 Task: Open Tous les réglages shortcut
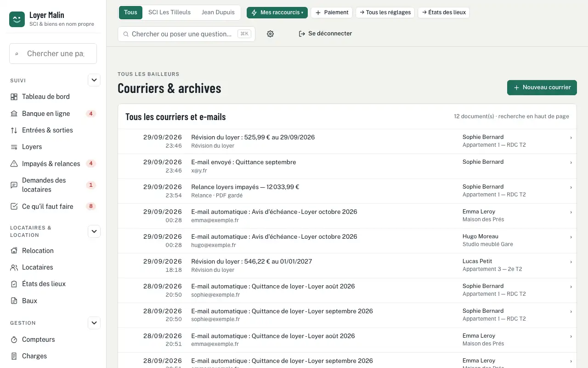tap(385, 12)
